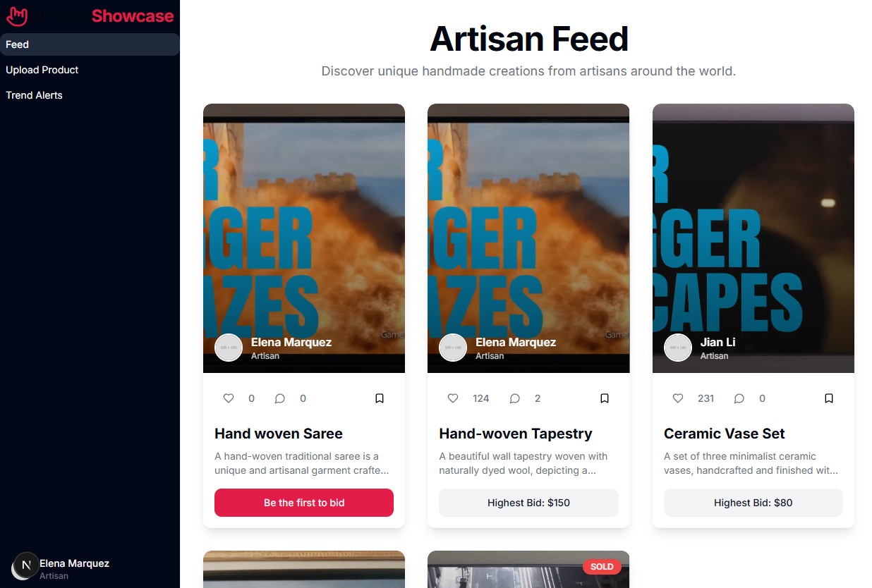Select Feed in the sidebar
Viewport: 872px width, 588px height.
[90, 44]
